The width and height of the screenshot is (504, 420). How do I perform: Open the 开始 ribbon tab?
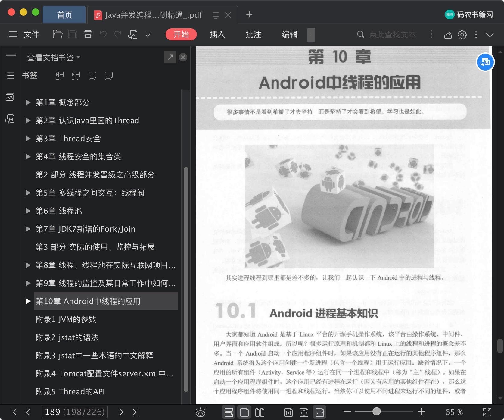(181, 34)
